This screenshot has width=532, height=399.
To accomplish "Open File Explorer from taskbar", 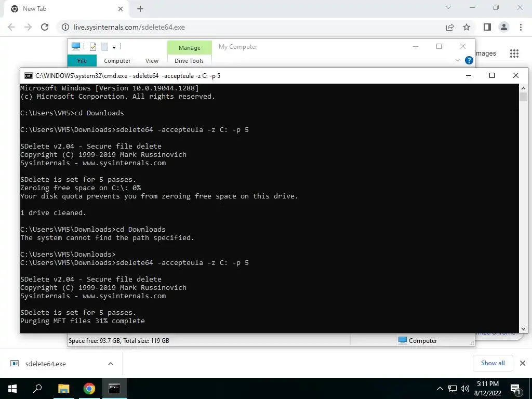I will click(x=63, y=389).
